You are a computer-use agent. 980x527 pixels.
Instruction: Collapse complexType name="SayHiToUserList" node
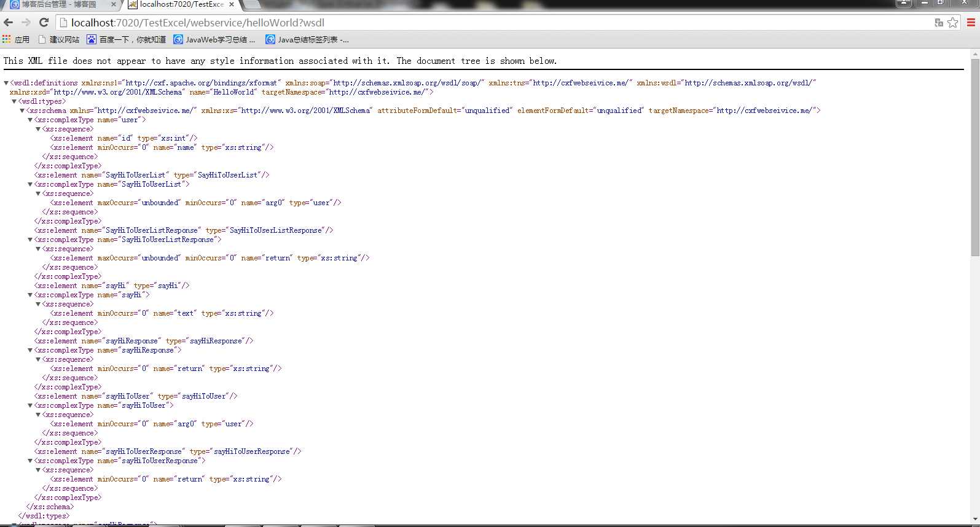point(30,184)
